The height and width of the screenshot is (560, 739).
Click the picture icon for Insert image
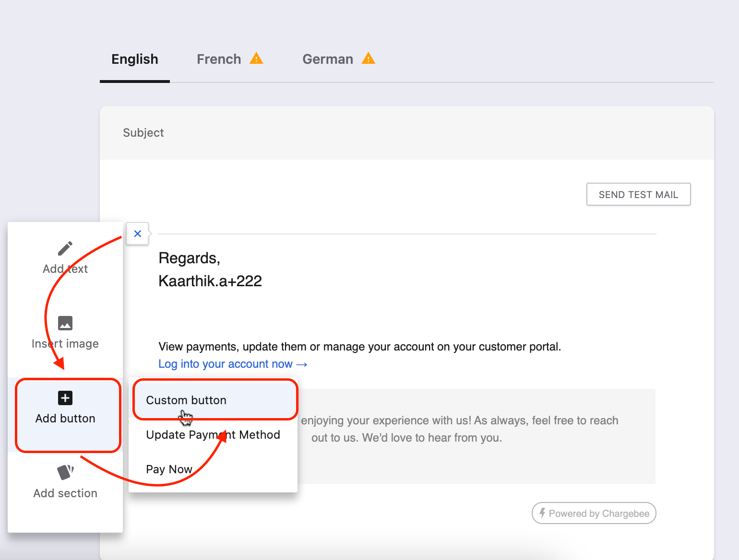(x=65, y=323)
